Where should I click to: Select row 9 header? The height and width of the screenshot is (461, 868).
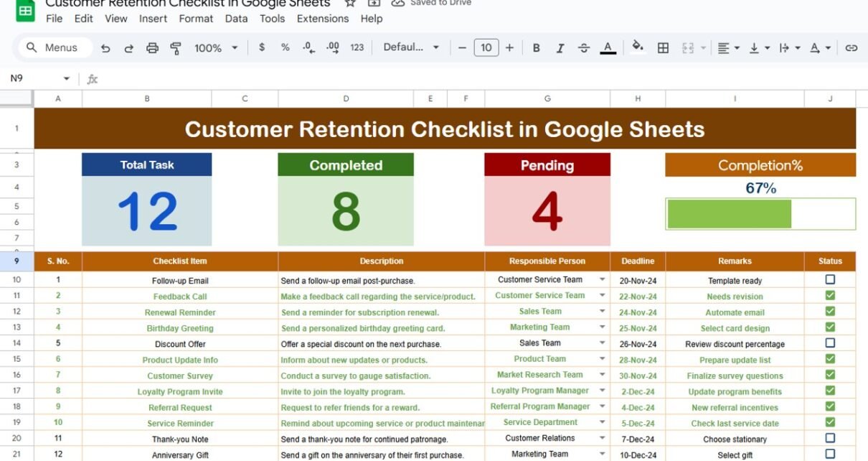pos(16,261)
